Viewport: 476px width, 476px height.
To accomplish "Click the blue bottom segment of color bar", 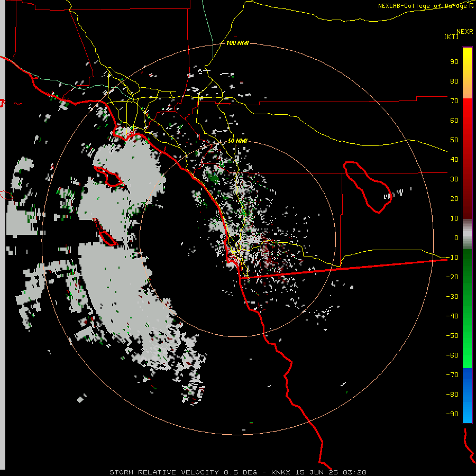I will 467,396.
